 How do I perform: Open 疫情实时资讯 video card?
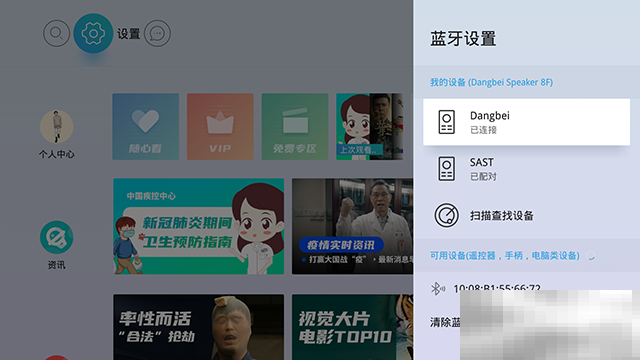(352, 226)
